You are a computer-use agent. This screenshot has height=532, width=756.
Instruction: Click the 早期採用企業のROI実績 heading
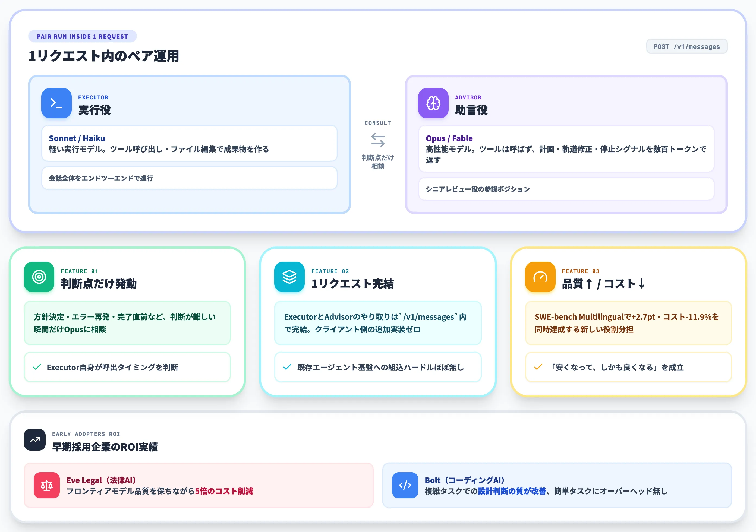coord(105,447)
